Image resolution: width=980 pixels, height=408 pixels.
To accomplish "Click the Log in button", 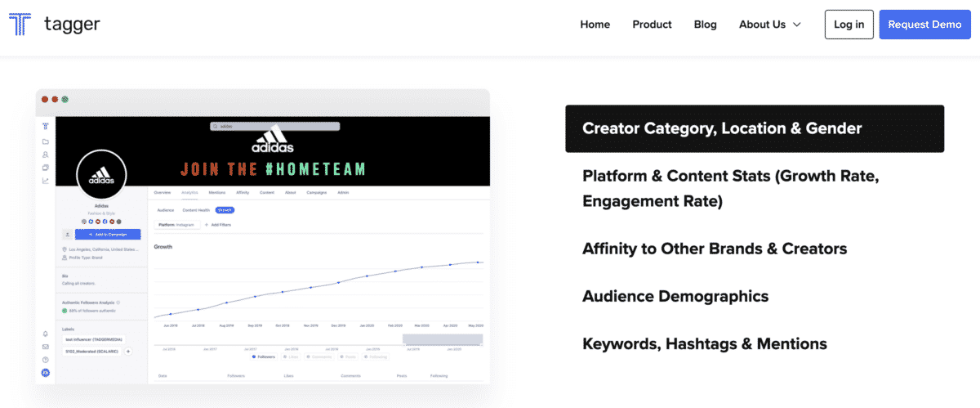I will click(x=849, y=25).
